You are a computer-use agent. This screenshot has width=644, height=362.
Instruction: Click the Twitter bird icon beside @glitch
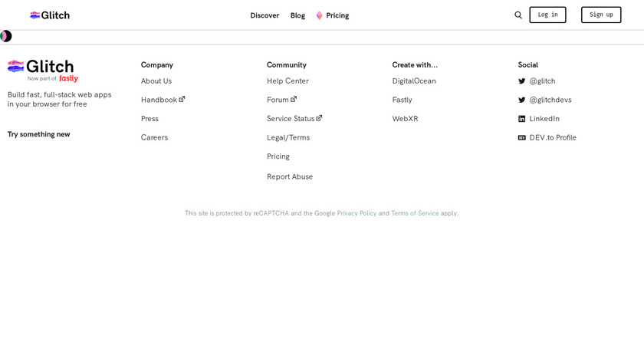coord(522,81)
